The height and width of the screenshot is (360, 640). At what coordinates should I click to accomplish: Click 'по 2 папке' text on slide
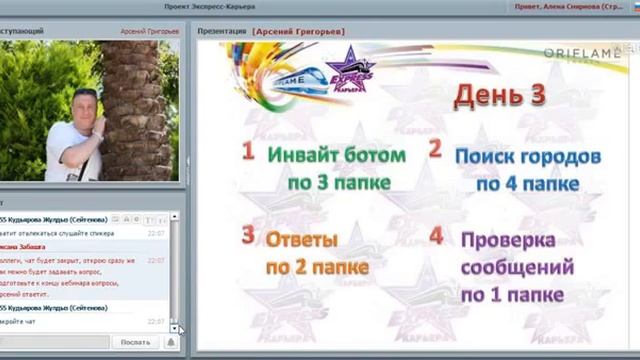(x=317, y=267)
